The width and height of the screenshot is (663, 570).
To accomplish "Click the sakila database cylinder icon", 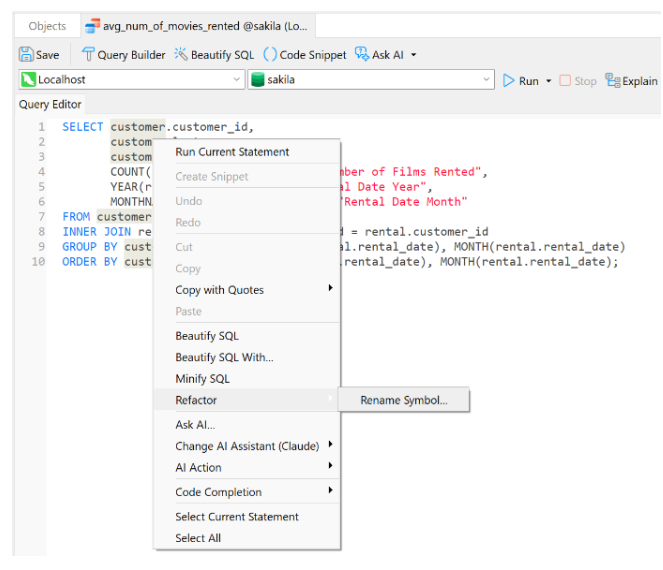I will (x=258, y=79).
